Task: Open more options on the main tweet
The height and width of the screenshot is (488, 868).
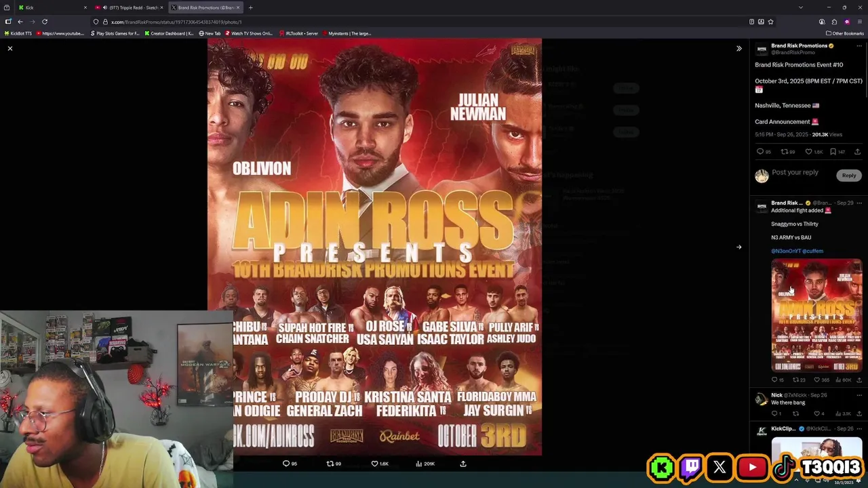Action: [859, 46]
